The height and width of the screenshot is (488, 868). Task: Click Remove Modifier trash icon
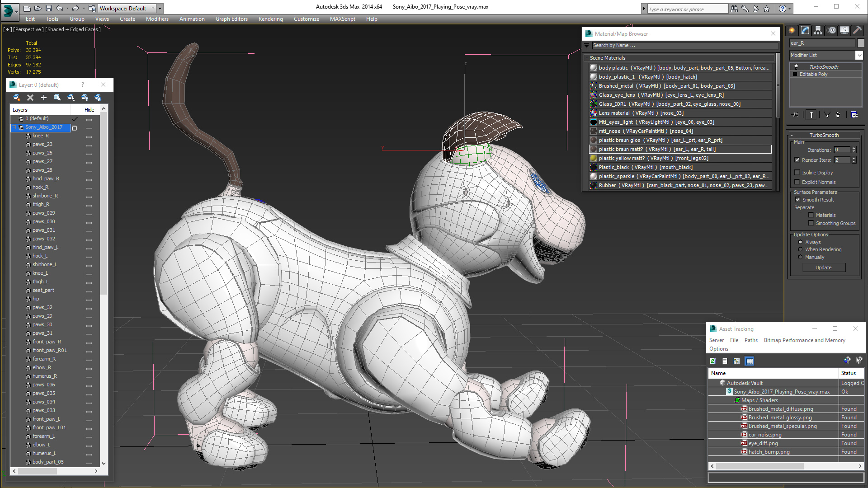click(838, 115)
